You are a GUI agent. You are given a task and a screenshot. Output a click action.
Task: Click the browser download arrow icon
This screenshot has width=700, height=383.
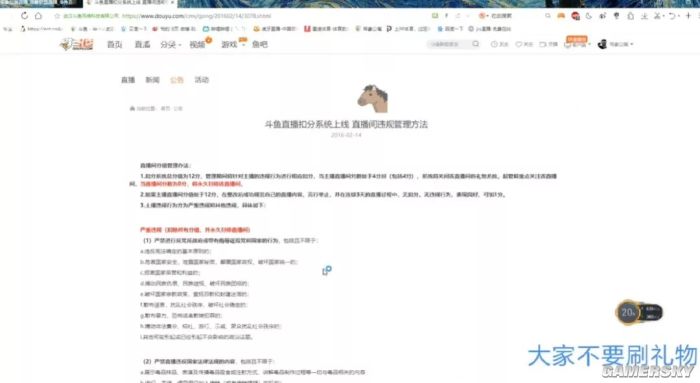(x=644, y=16)
